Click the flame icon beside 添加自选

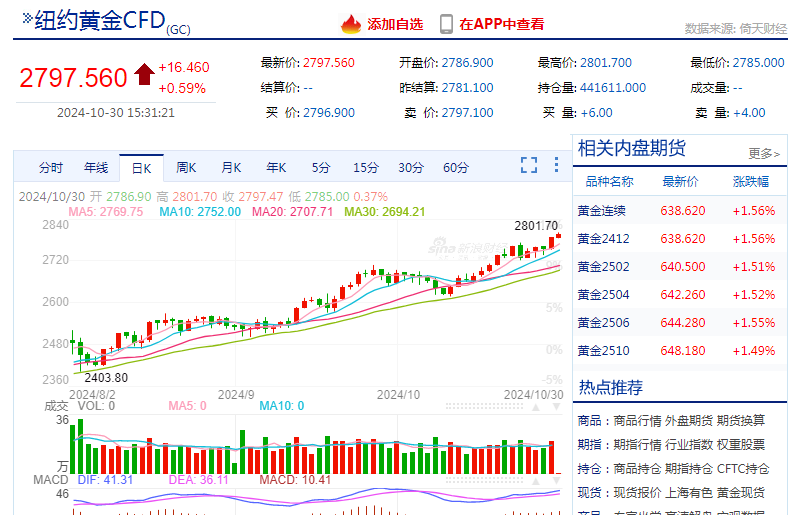[350, 24]
